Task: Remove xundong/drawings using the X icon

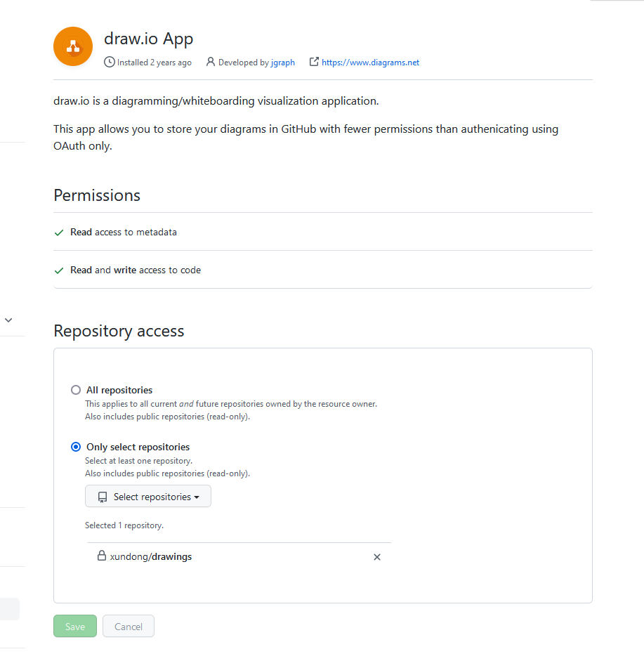Action: [377, 556]
